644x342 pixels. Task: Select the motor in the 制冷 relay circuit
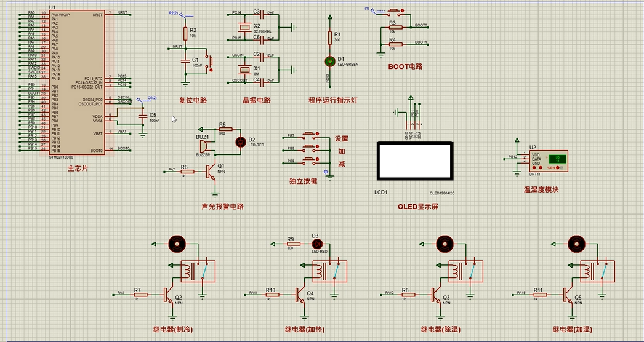click(x=177, y=244)
